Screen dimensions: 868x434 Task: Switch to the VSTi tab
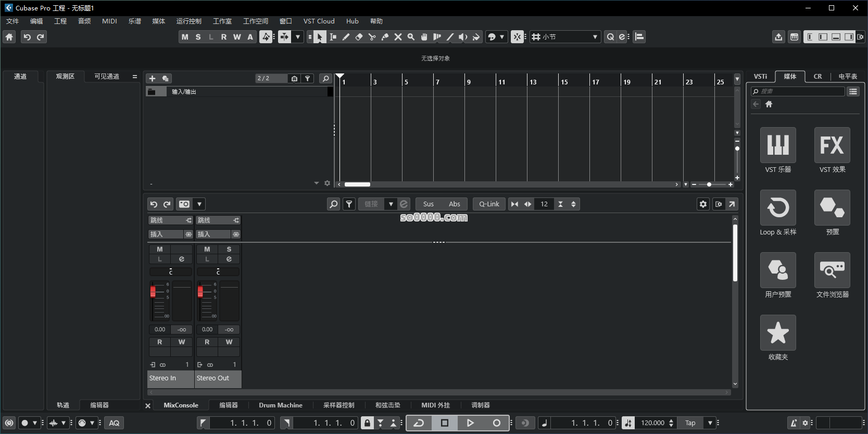coord(760,77)
